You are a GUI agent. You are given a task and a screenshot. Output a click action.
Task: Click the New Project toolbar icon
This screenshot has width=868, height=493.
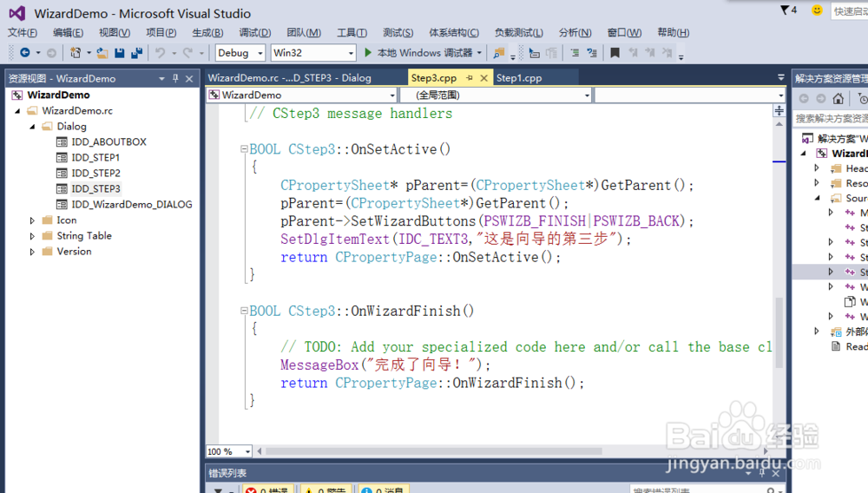point(76,53)
